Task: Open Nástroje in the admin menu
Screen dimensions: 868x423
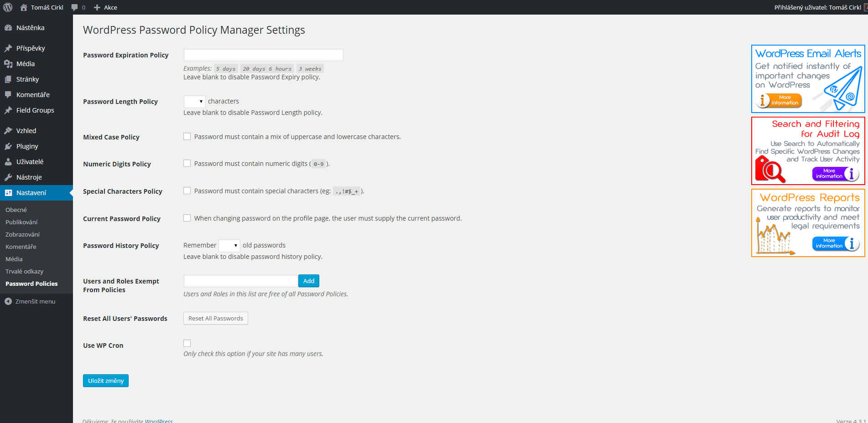Action: (36, 177)
